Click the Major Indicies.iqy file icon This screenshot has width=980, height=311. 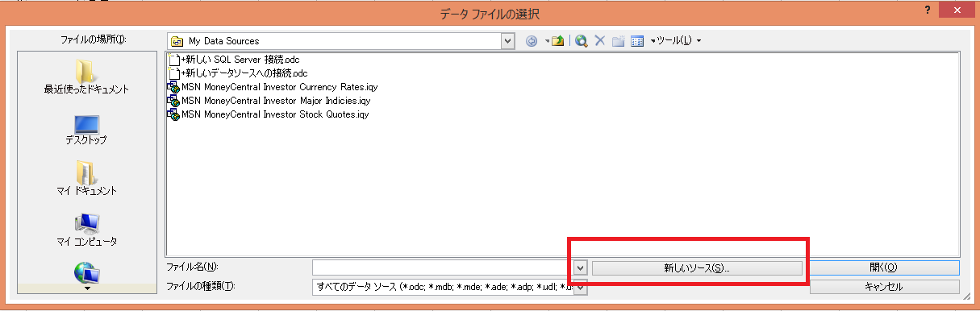[x=173, y=101]
